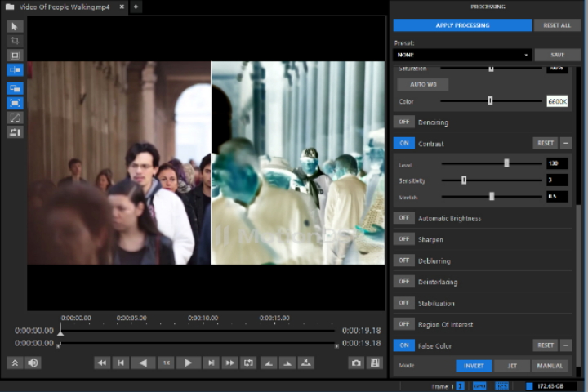This screenshot has height=392, width=588.
Task: Reset the False Color settings
Action: (x=546, y=345)
